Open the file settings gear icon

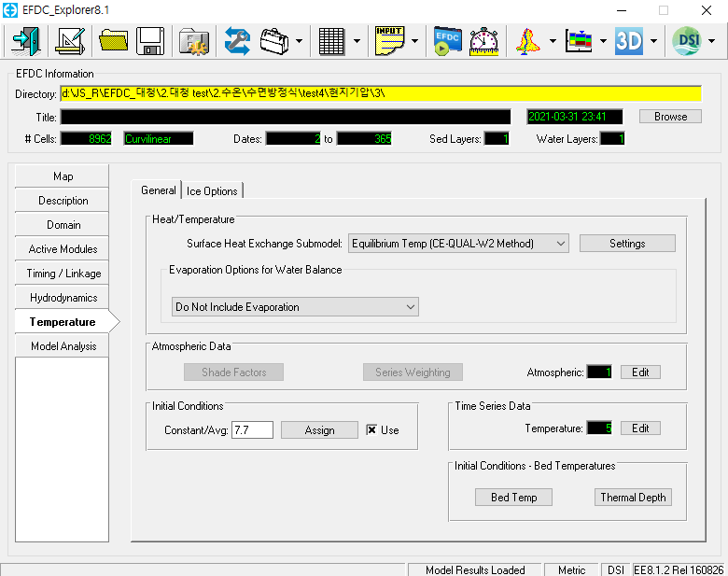tap(194, 41)
